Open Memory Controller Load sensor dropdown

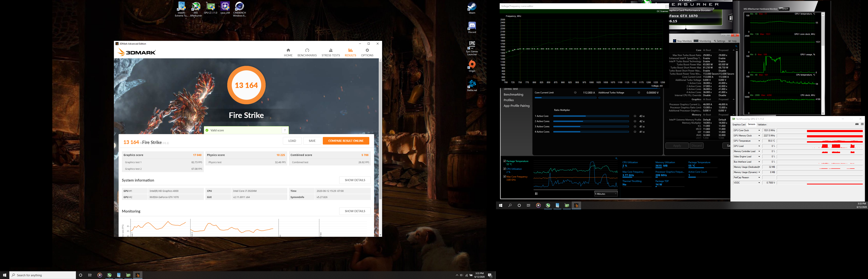pyautogui.click(x=759, y=151)
